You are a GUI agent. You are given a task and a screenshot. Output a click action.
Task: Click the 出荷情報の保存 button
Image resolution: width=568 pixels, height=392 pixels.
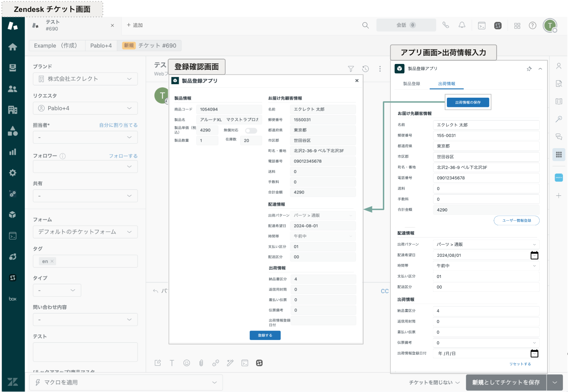(468, 102)
